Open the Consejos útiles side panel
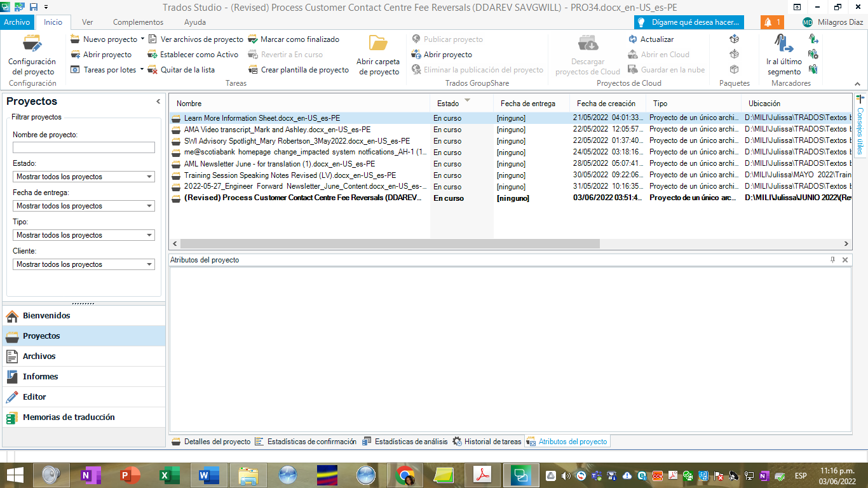 coord(860,126)
